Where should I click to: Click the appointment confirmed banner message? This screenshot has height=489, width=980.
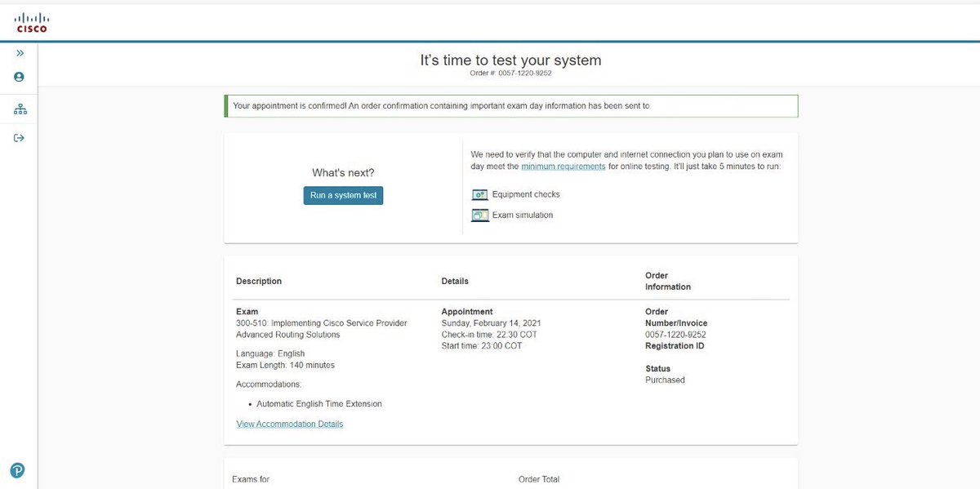click(511, 106)
